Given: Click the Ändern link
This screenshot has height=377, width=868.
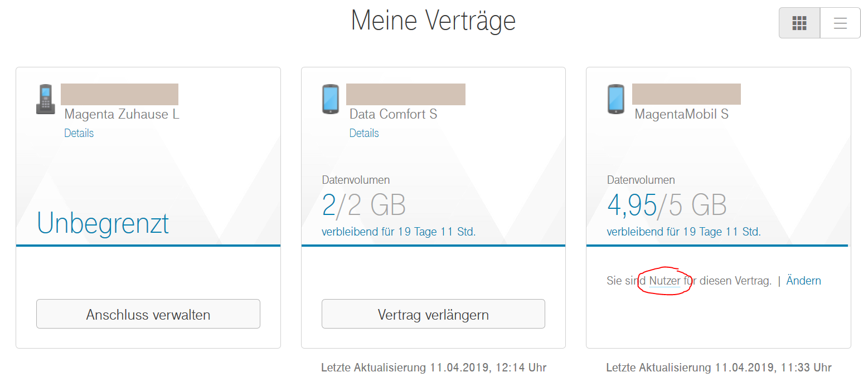Looking at the screenshot, I should pyautogui.click(x=803, y=281).
